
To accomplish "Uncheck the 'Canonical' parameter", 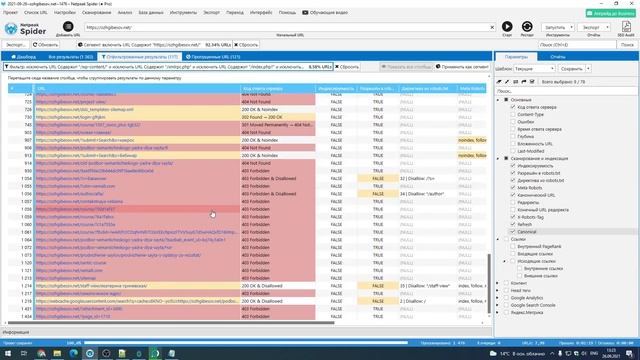I will point(513,232).
